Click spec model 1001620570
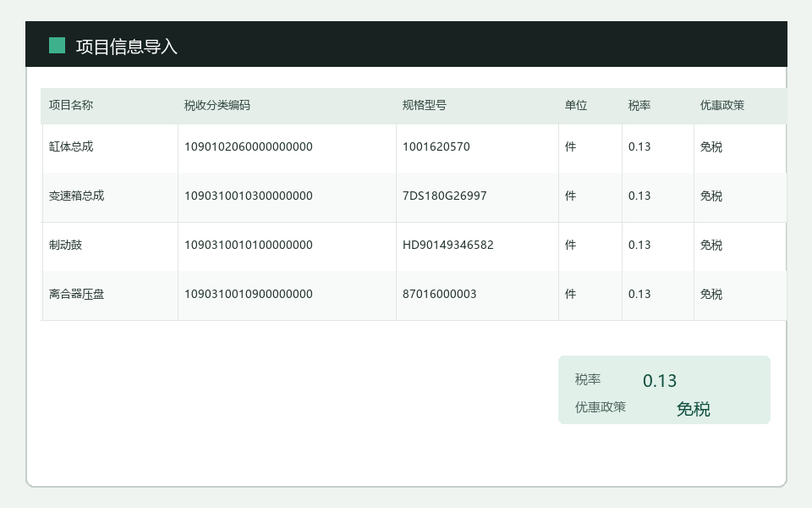The image size is (812, 508). pyautogui.click(x=436, y=146)
